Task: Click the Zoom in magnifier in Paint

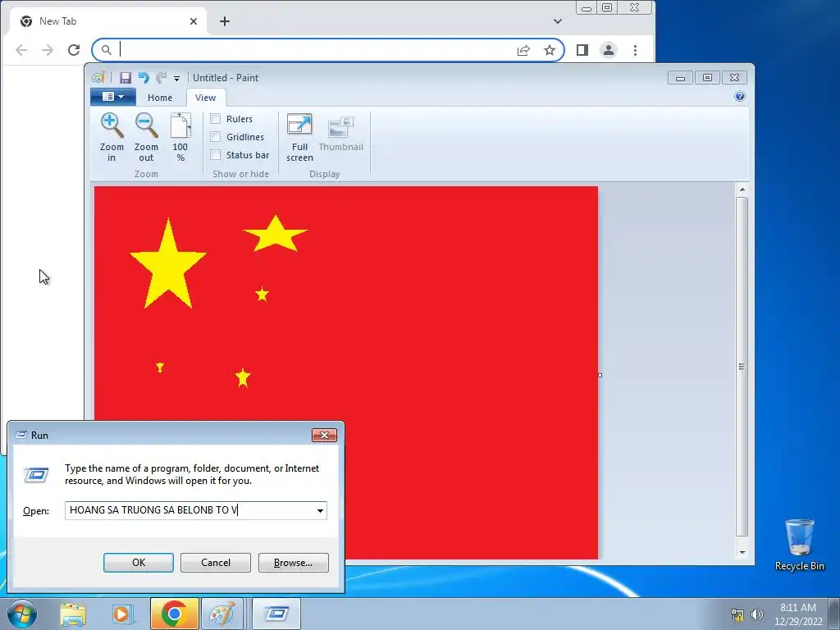Action: (x=112, y=137)
